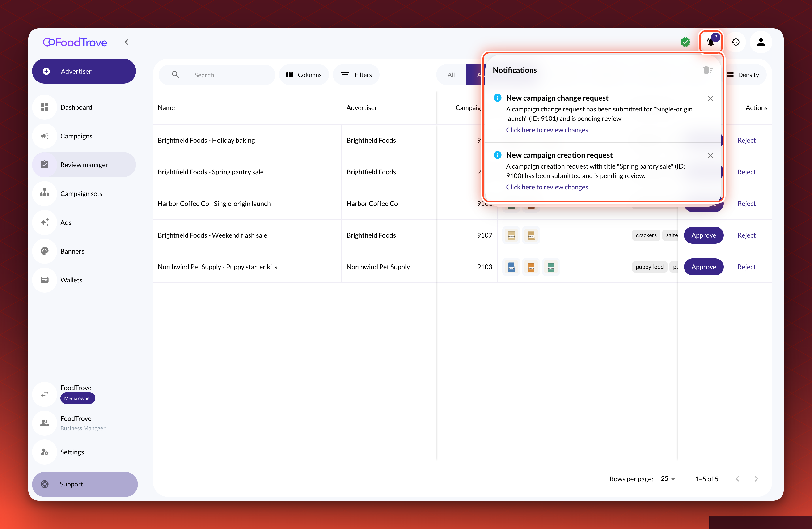This screenshot has width=812, height=529.
Task: Collapse the sidebar with the chevron
Action: point(127,42)
